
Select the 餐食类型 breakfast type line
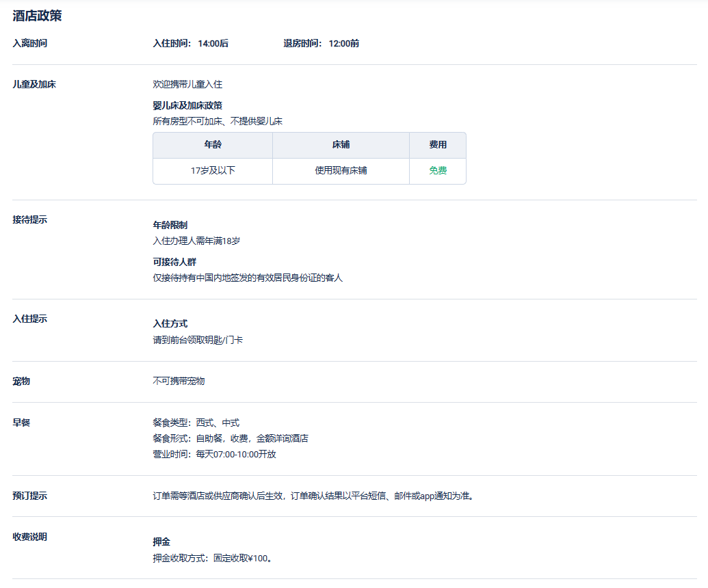point(196,423)
